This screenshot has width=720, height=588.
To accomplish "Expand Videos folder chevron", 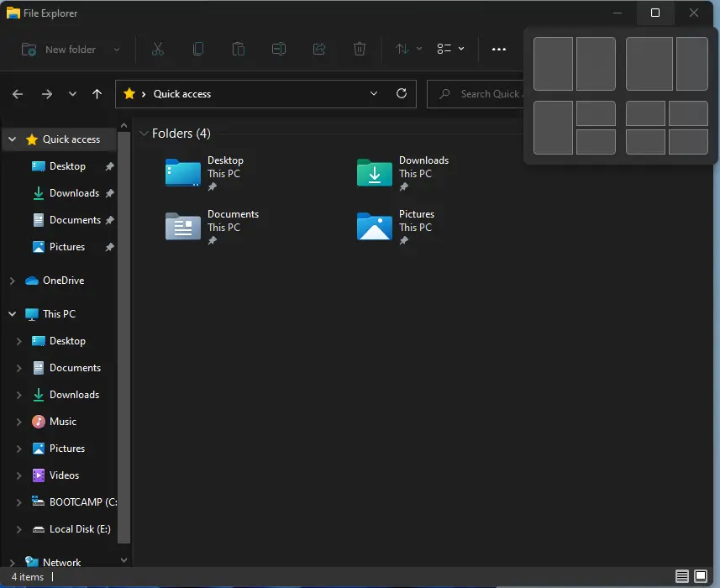I will [x=18, y=475].
